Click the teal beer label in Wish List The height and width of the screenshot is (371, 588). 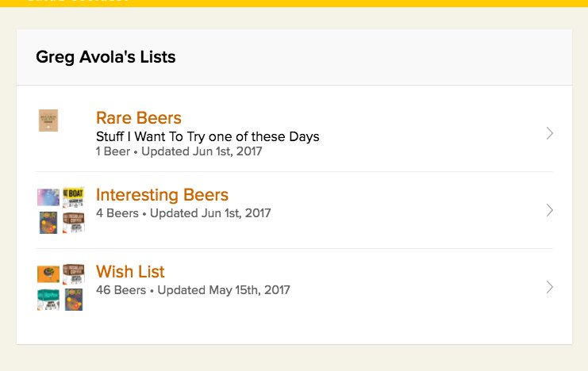48,300
